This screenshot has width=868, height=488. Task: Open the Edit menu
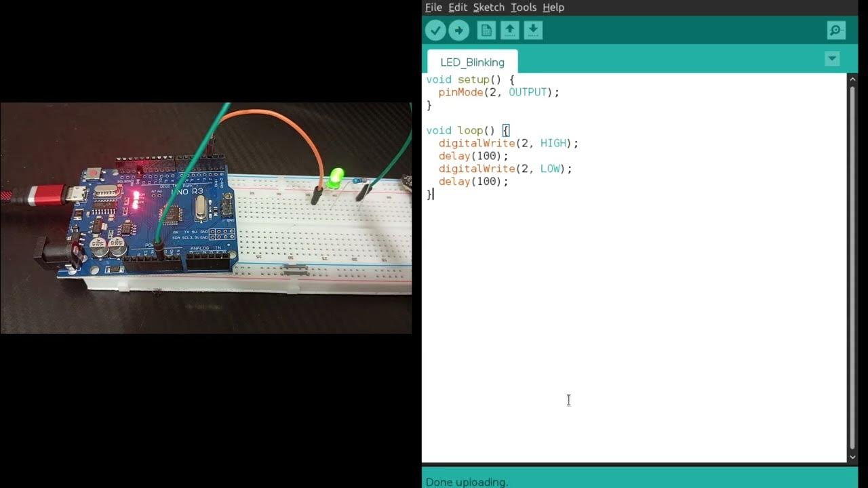click(458, 7)
